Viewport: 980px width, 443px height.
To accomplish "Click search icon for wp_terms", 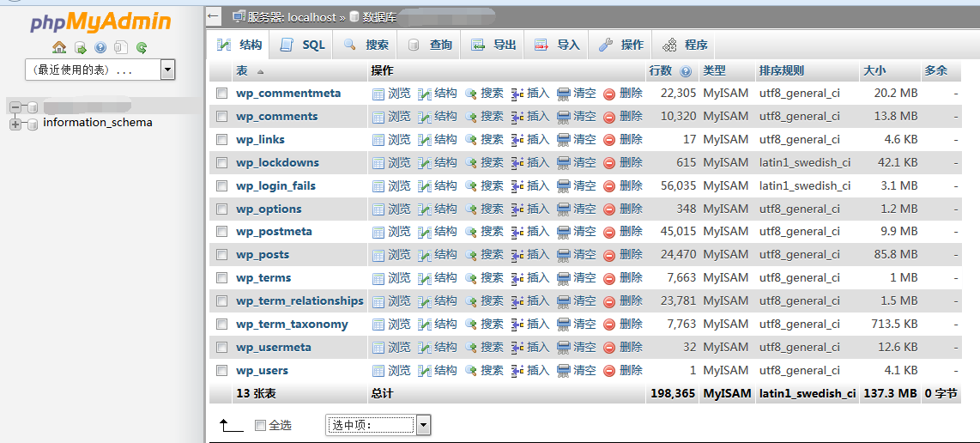I will [x=470, y=278].
